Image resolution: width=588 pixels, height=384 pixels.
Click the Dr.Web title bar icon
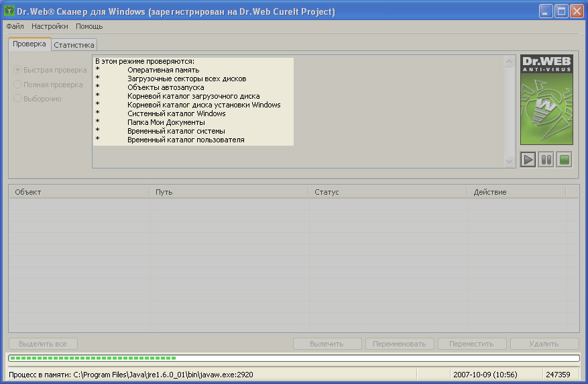point(9,11)
